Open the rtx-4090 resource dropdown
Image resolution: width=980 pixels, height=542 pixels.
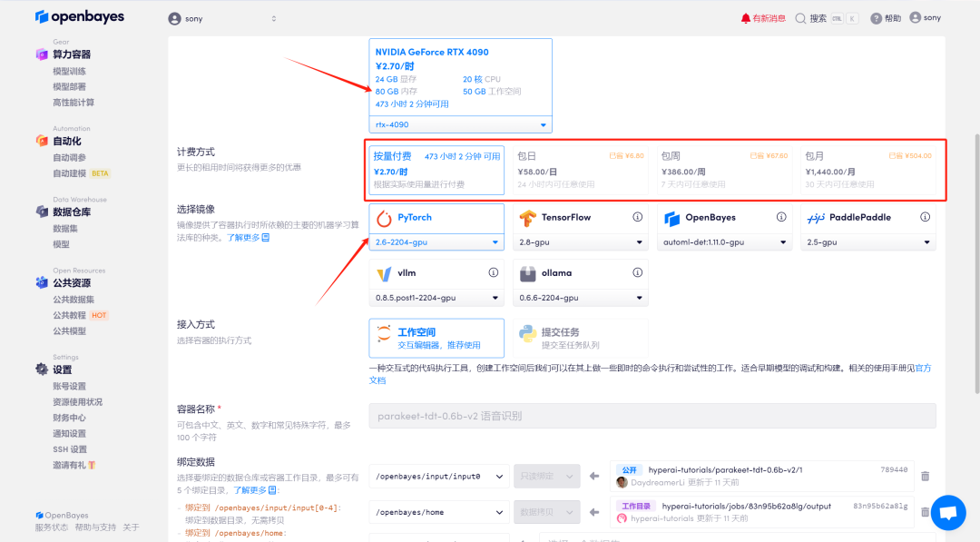(461, 124)
